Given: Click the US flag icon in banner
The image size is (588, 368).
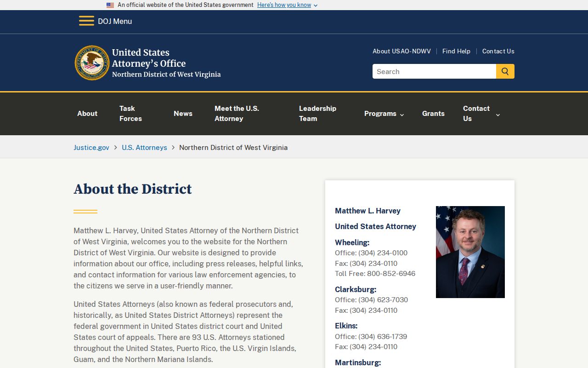Looking at the screenshot, I should (x=110, y=5).
